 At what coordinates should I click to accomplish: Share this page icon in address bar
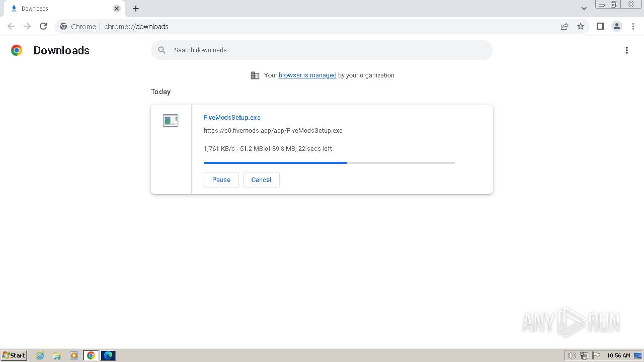[x=565, y=26]
